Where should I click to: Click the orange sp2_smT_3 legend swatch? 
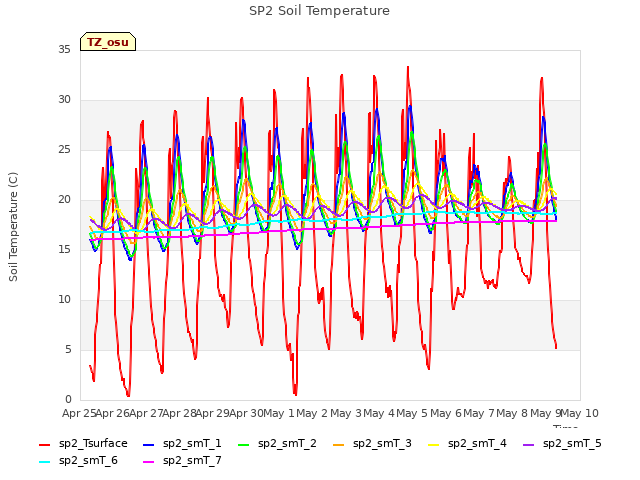click(x=339, y=445)
